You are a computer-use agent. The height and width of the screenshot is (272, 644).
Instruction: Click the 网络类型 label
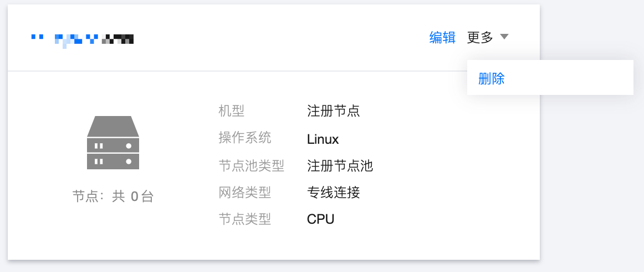[x=245, y=192]
